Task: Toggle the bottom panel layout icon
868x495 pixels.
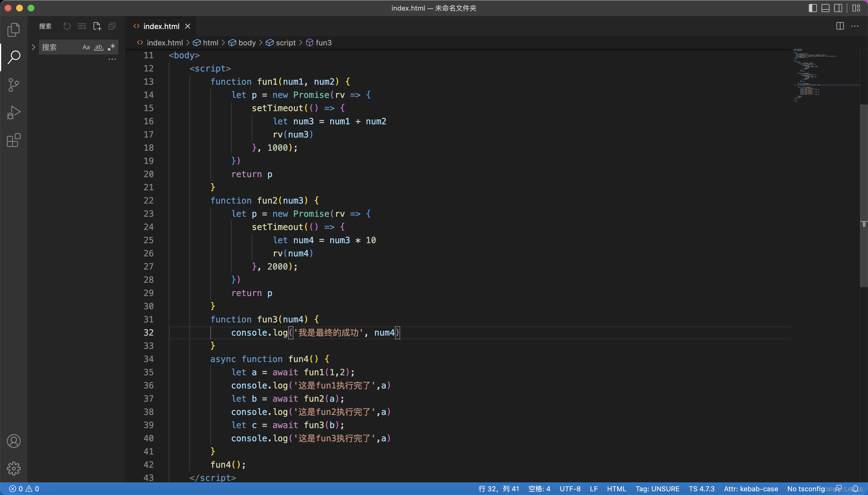Action: 826,8
